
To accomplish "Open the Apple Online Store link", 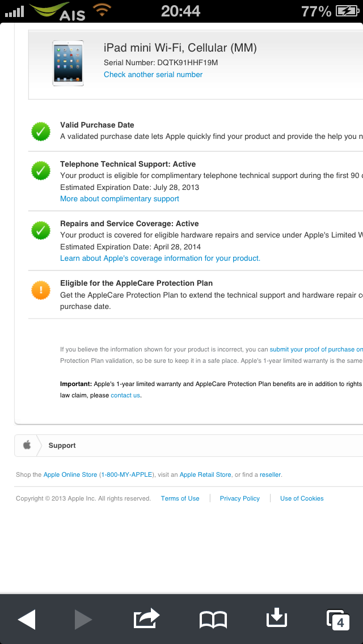I will click(70, 474).
